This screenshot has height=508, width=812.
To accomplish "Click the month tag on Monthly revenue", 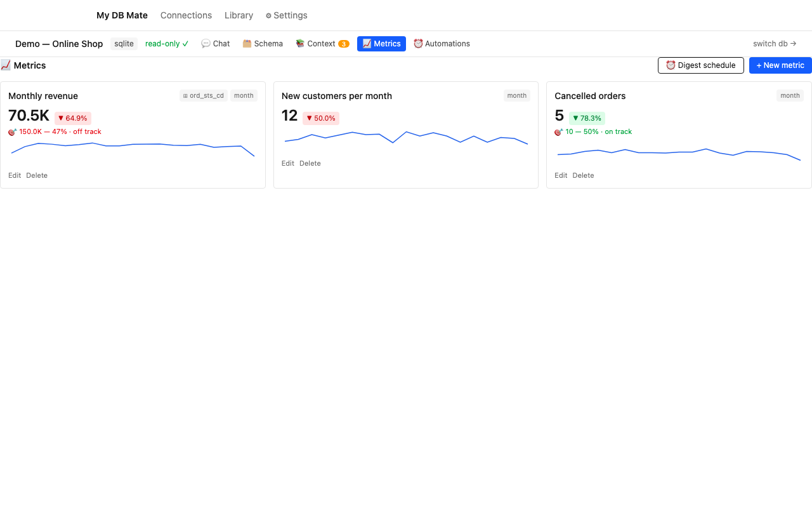I will pos(244,96).
